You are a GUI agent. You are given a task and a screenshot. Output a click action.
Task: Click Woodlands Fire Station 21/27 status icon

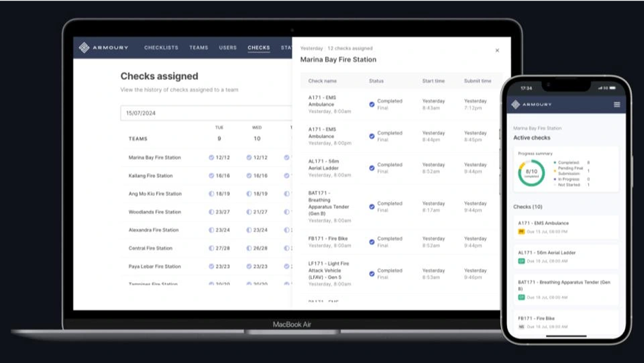point(249,212)
